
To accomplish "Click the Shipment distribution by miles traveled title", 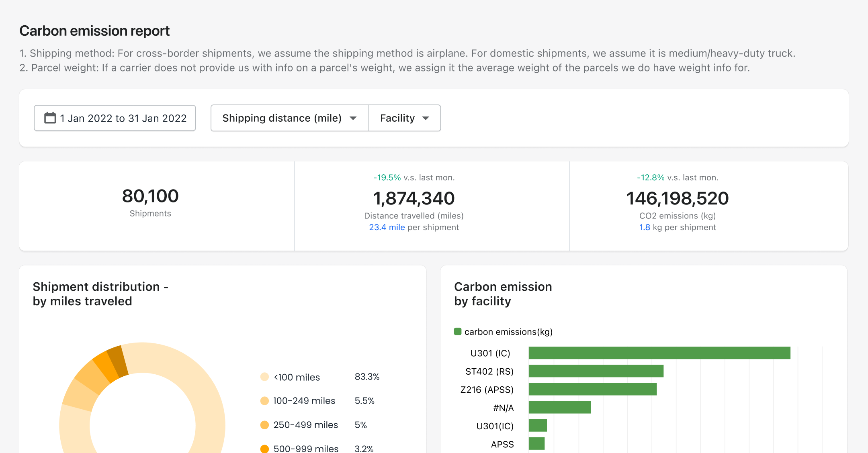I will point(100,294).
